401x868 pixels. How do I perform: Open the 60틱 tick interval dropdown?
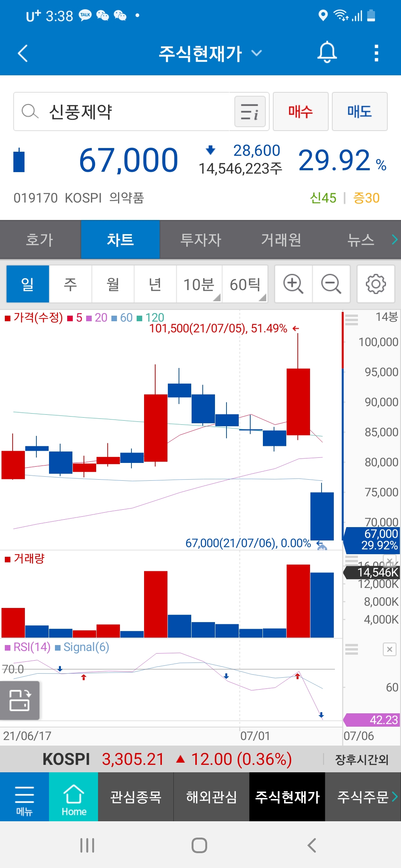(245, 284)
